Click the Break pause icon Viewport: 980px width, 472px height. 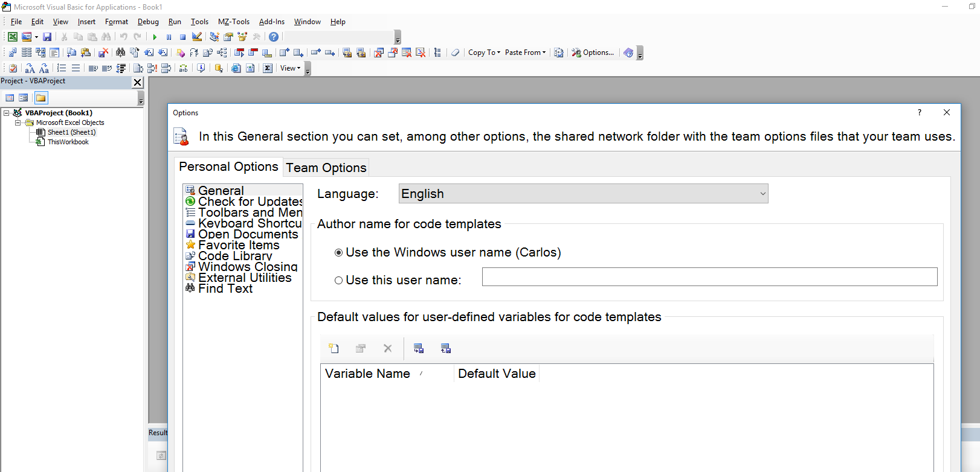coord(169,37)
